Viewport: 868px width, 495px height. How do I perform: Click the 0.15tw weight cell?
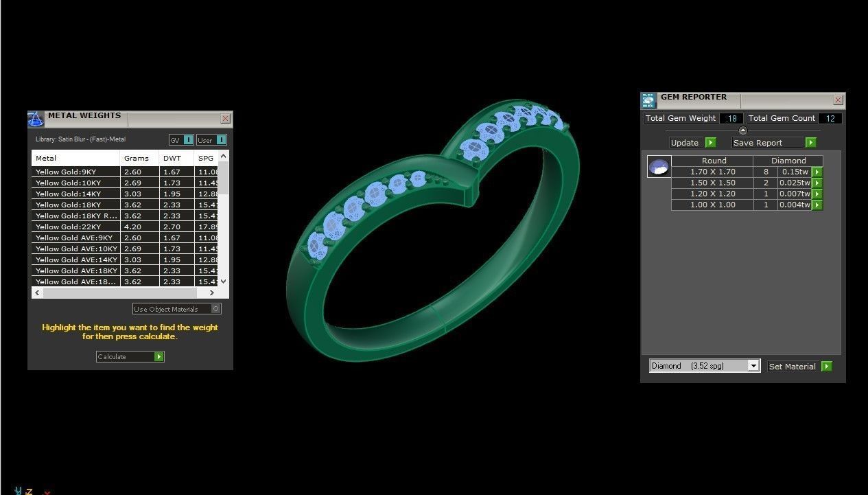point(795,172)
